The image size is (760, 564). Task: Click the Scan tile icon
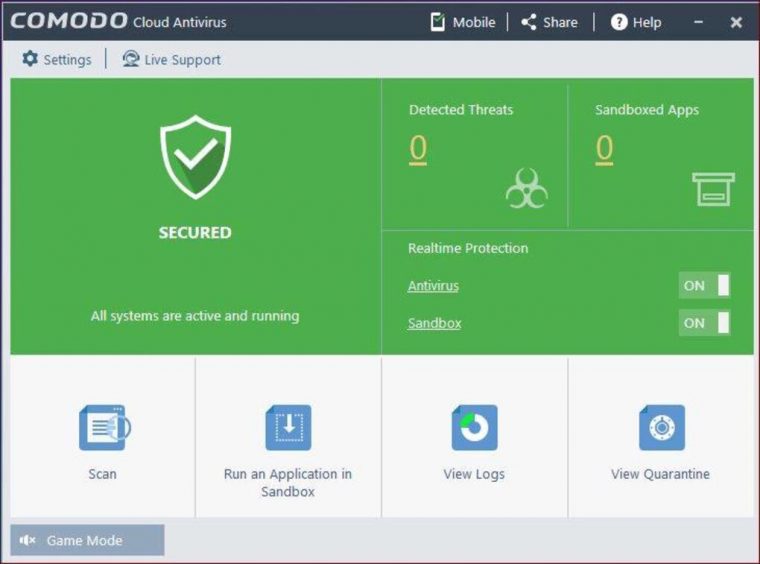[x=105, y=427]
